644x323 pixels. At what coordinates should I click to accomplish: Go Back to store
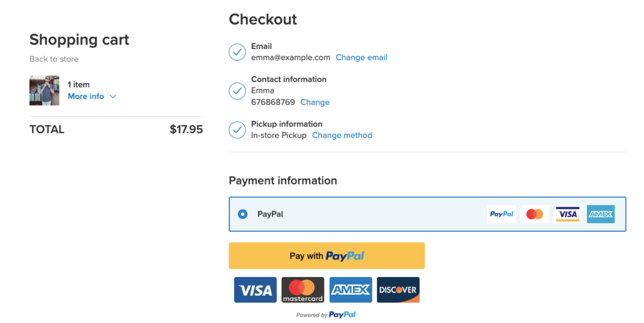[x=54, y=59]
